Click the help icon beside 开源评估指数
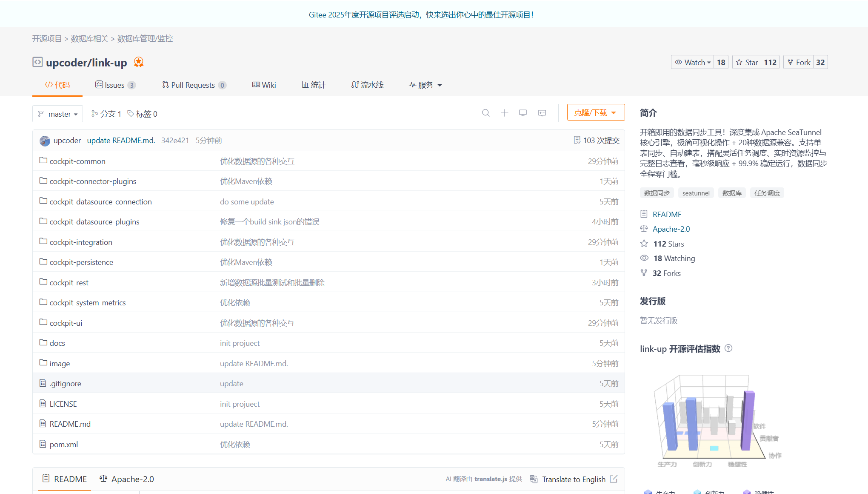 pyautogui.click(x=728, y=348)
